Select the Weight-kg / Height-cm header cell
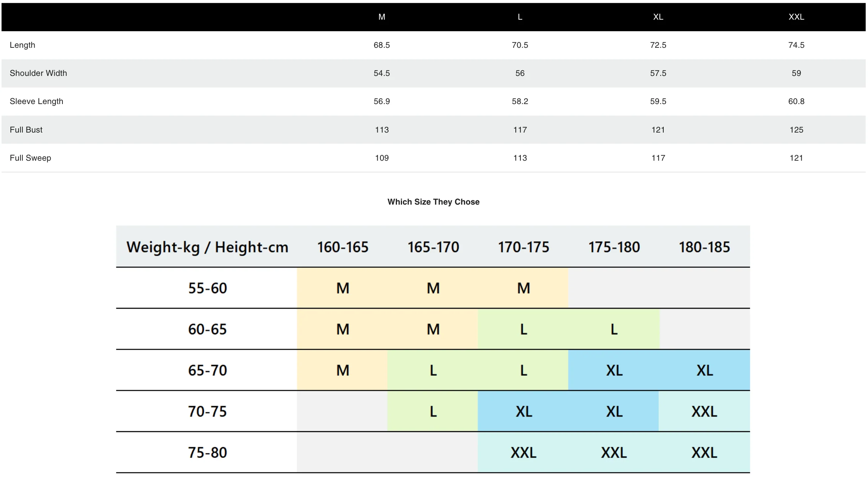Screen dimensions: 868x484 [x=207, y=247]
